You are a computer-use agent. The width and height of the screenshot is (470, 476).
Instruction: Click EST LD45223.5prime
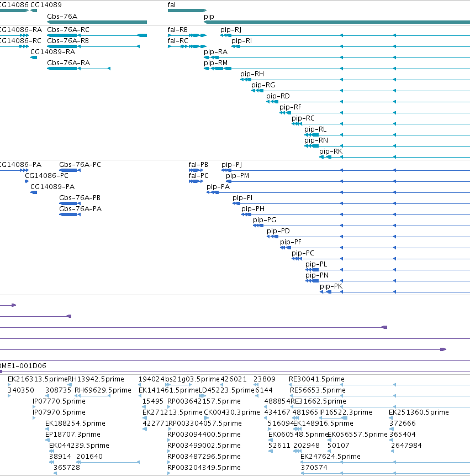click(x=226, y=390)
